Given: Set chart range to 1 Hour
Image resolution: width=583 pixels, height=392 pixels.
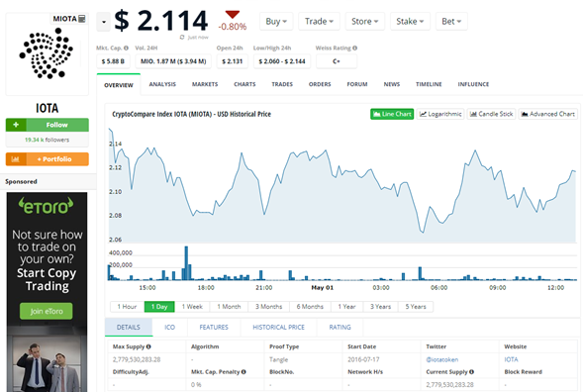Looking at the screenshot, I should point(127,307).
